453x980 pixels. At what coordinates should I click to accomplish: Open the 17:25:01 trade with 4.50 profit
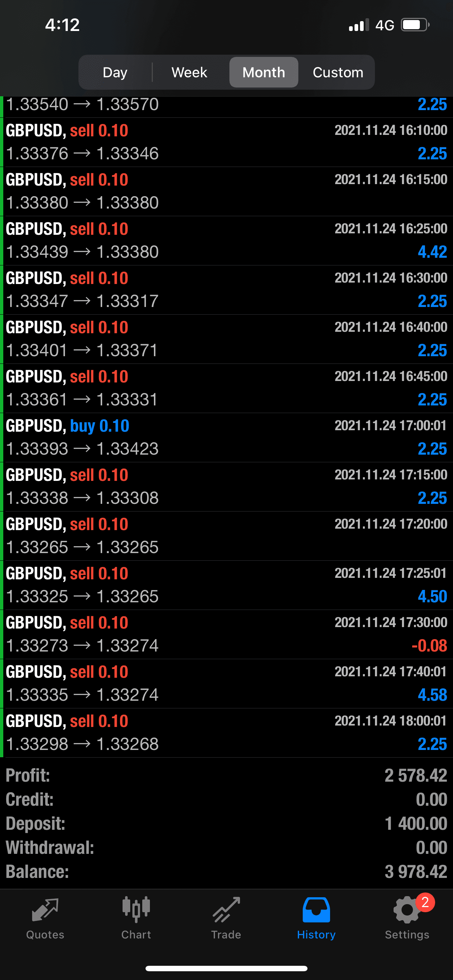(x=226, y=585)
